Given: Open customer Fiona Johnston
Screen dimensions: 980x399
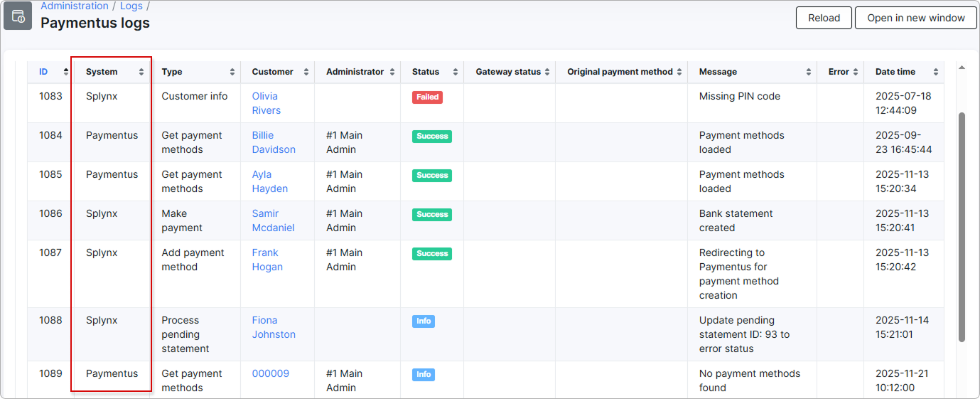Looking at the screenshot, I should 274,327.
